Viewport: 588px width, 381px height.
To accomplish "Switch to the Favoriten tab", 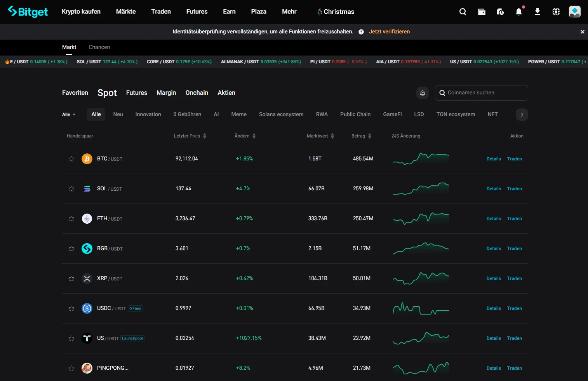I will [75, 93].
